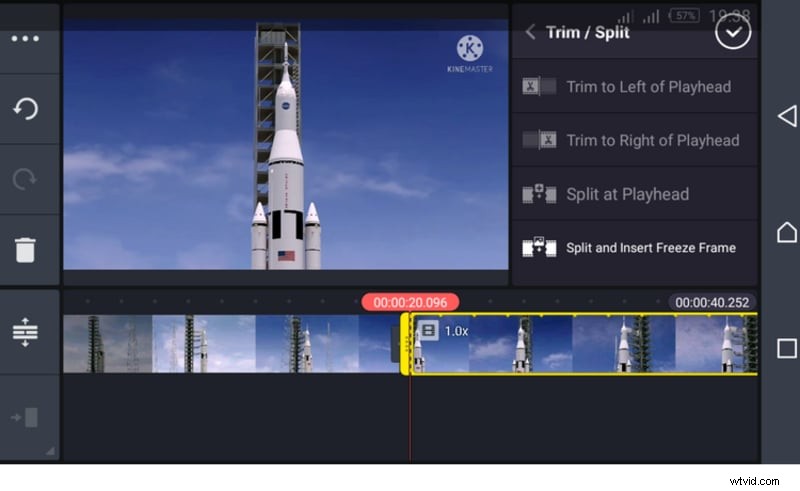Screen dimensions: 800x491
Task: Tap the yellow-outlined 1.0x selected clip
Action: coord(580,345)
